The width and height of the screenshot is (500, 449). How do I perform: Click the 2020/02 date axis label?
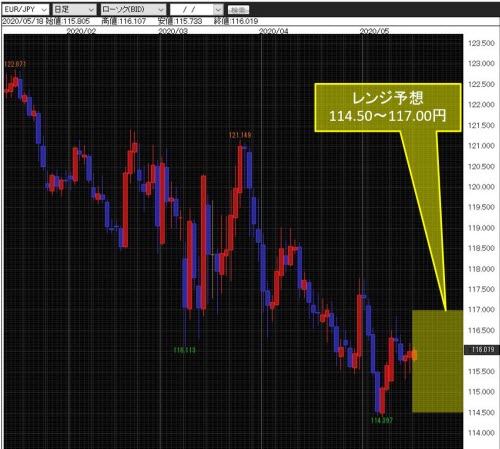tap(81, 31)
